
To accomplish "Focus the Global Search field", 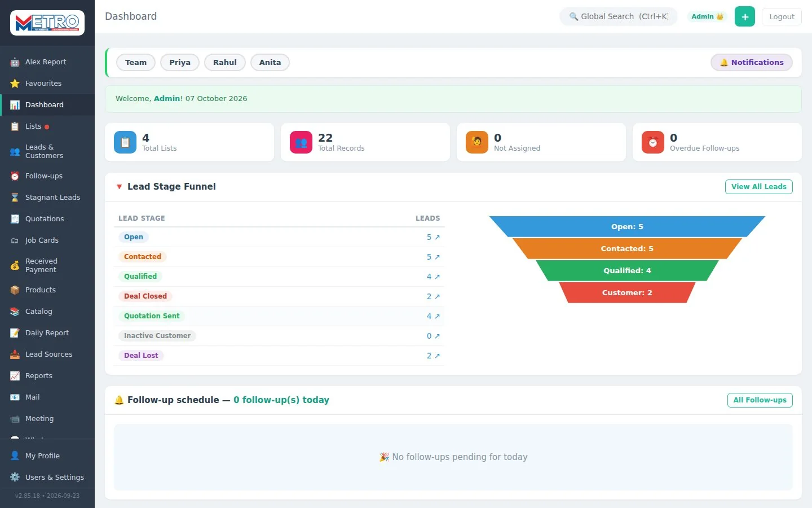I will click(619, 17).
